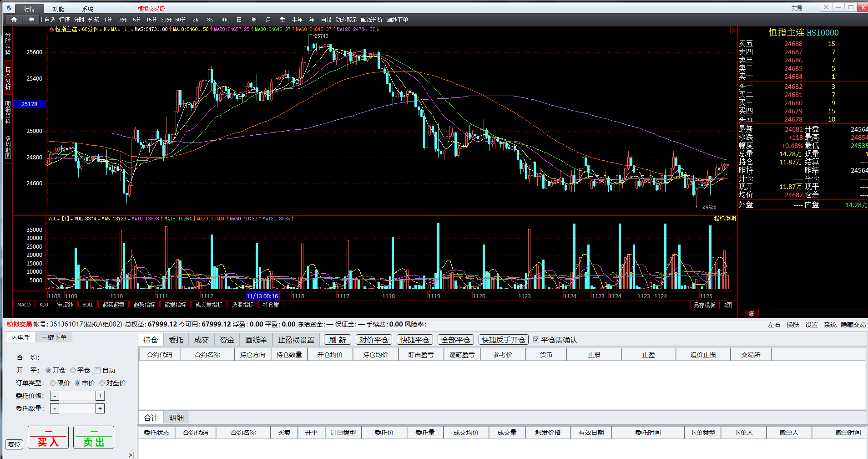
Task: Open the MA indicator dropdown
Action: (x=116, y=30)
